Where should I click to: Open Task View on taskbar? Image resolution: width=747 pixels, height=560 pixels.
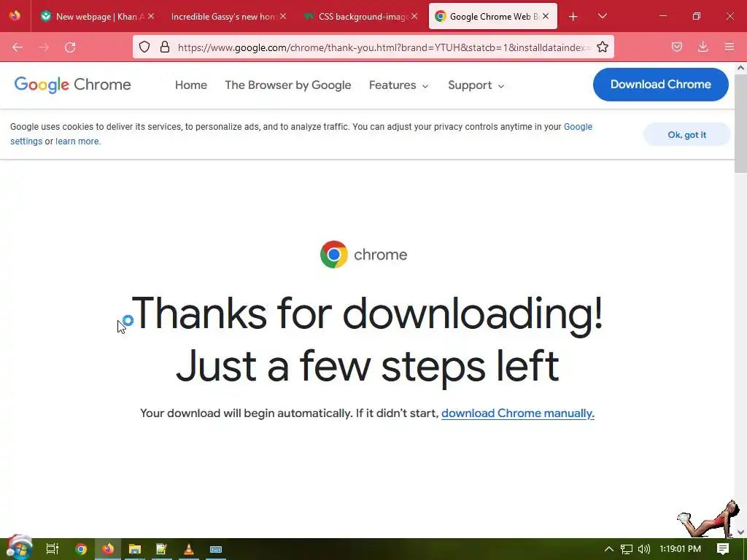pyautogui.click(x=52, y=549)
